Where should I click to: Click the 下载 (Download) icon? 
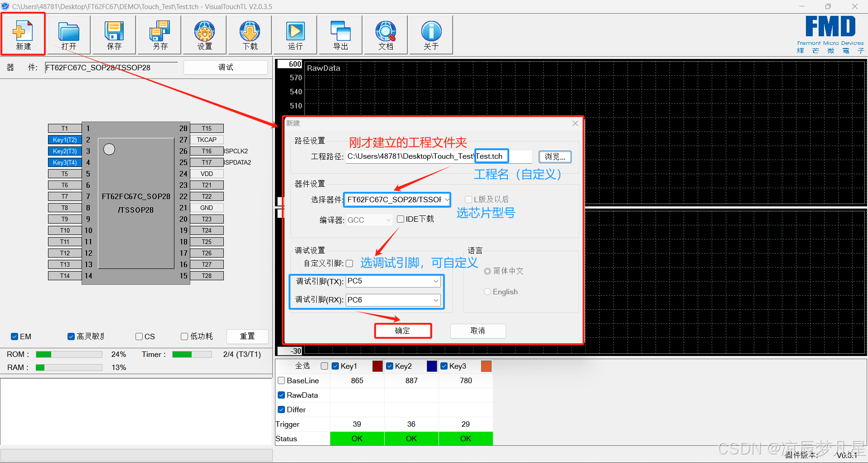[x=250, y=34]
